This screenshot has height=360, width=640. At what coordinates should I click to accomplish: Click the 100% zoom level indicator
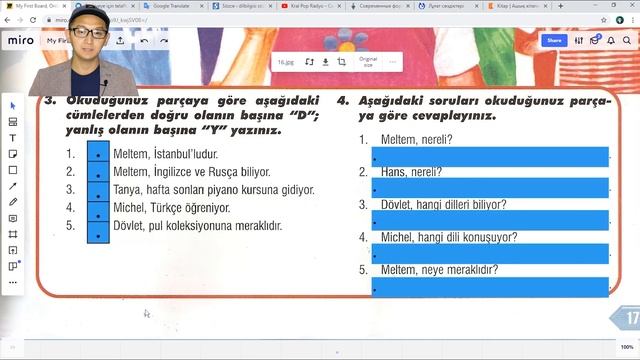pyautogui.click(x=627, y=347)
